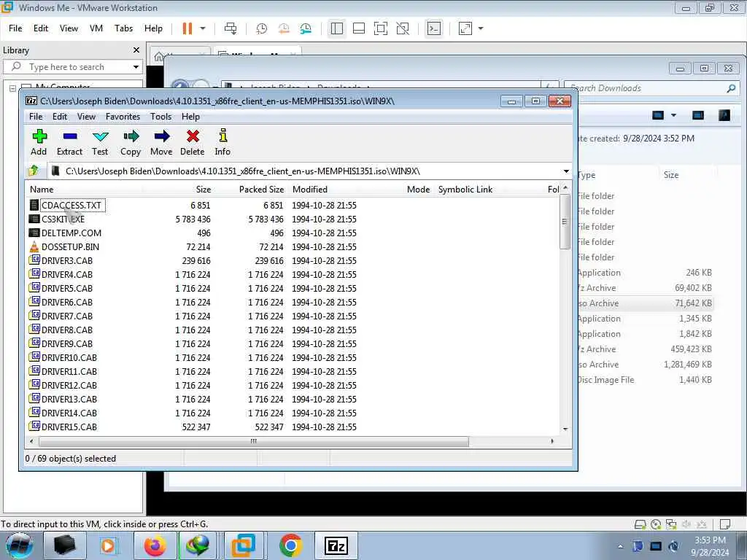Select the CDACCESS.TXT file
The width and height of the screenshot is (747, 560).
[x=71, y=205]
